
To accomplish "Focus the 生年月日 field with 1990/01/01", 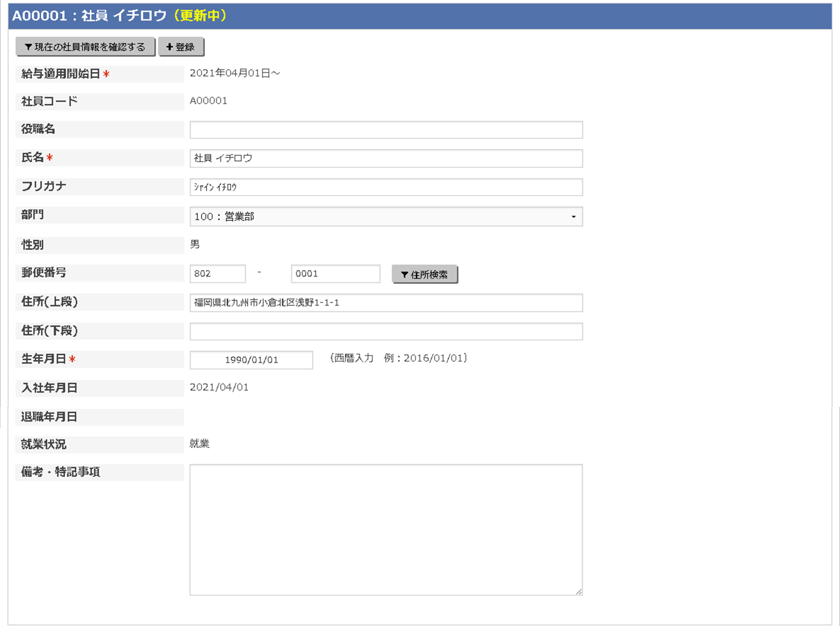I will (251, 360).
